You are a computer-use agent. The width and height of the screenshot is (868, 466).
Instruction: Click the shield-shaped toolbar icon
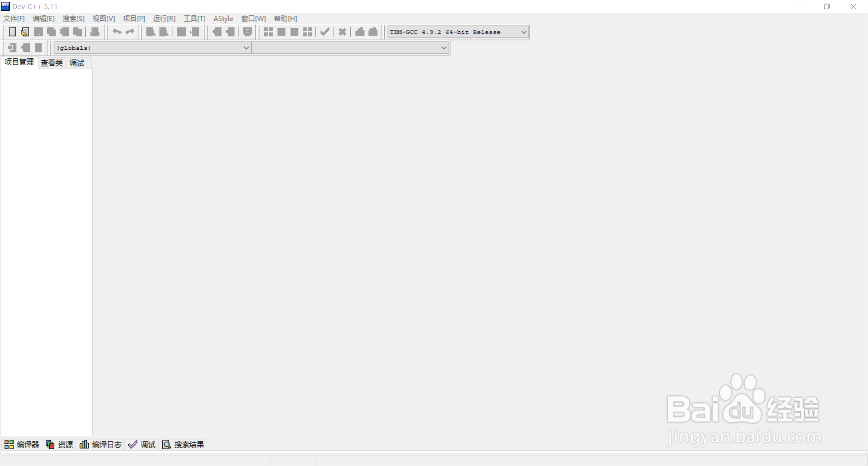tap(247, 32)
